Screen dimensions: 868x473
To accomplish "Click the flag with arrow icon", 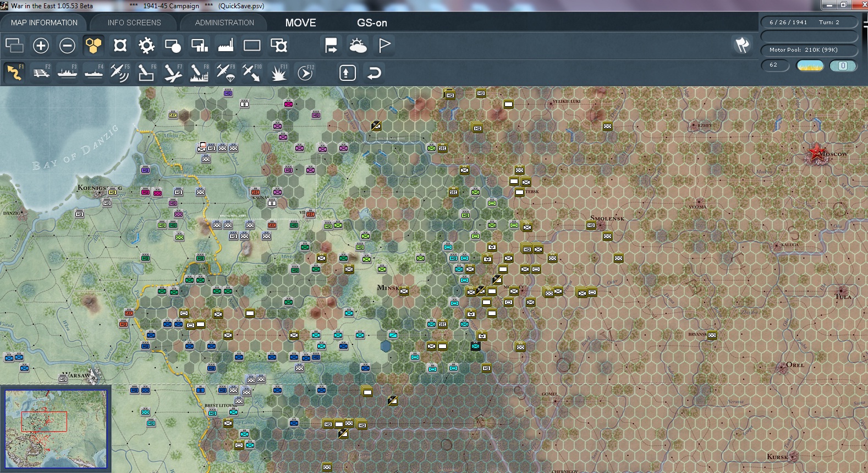I will coord(331,45).
